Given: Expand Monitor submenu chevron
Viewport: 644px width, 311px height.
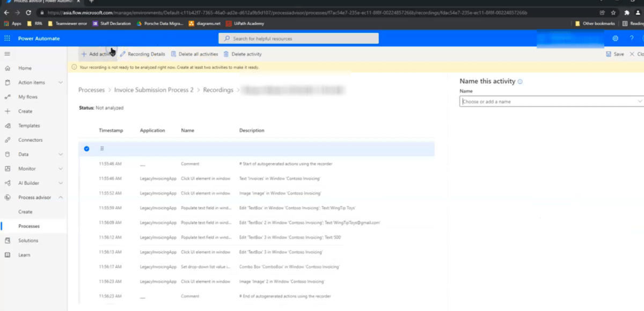Looking at the screenshot, I should (x=61, y=169).
